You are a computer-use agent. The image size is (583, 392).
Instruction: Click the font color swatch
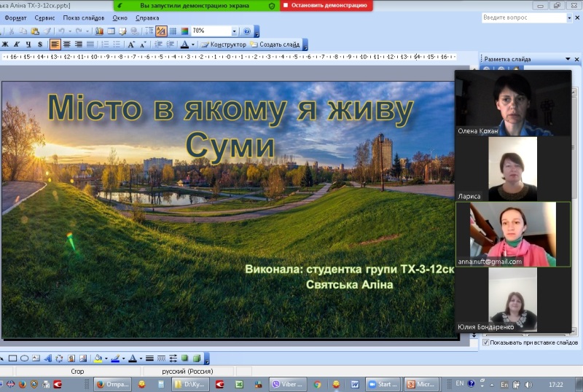[184, 44]
